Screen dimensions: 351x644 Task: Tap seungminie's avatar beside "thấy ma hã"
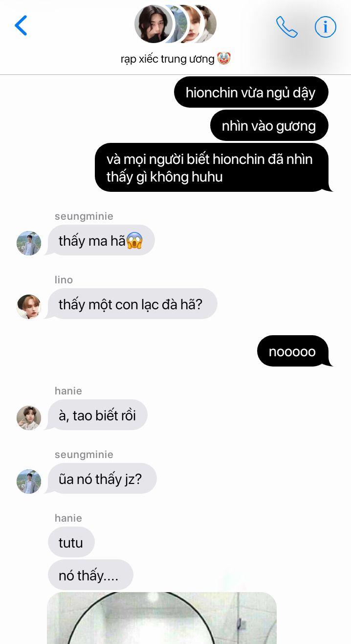[x=29, y=243]
